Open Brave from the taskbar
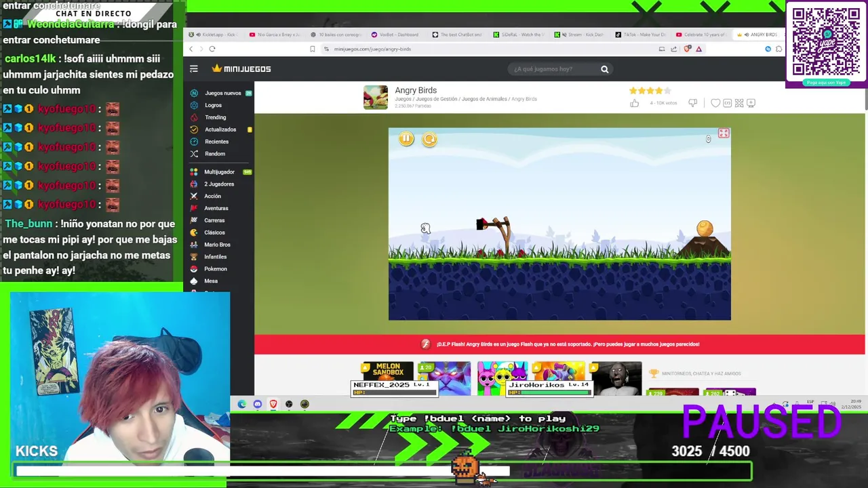Screen dimensions: 868x488 [x=273, y=404]
